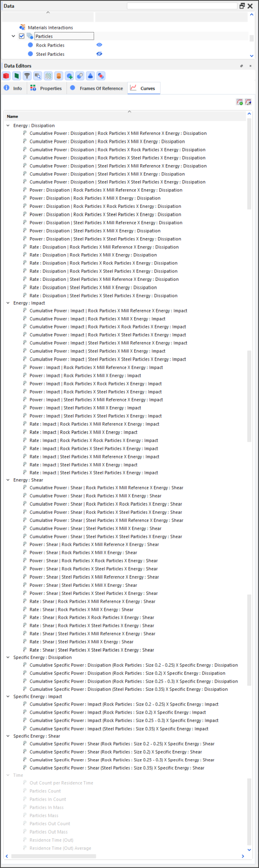The image size is (259, 868).
Task: Collapse the Energy : Shear group
Action: click(x=8, y=480)
